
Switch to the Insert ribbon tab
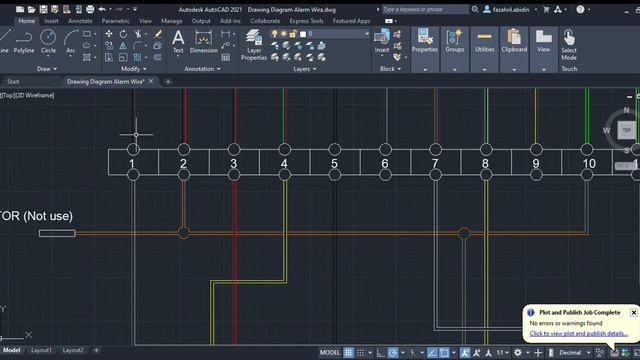(51, 21)
